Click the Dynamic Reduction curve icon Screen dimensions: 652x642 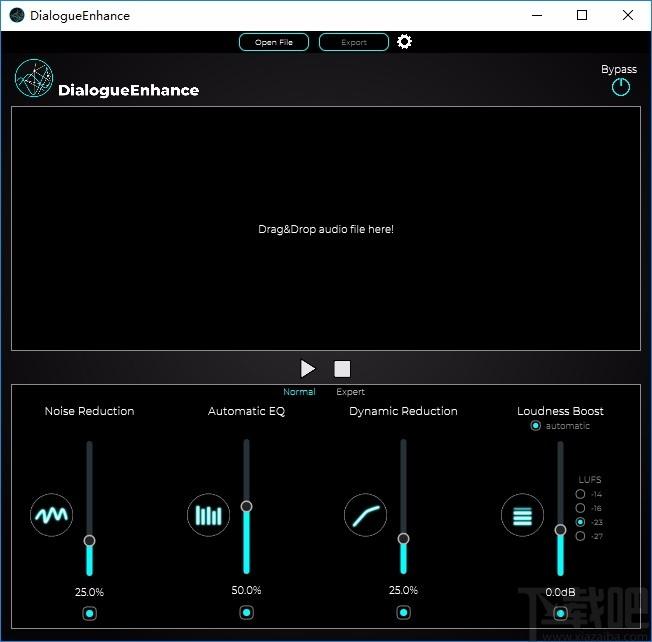pyautogui.click(x=366, y=515)
